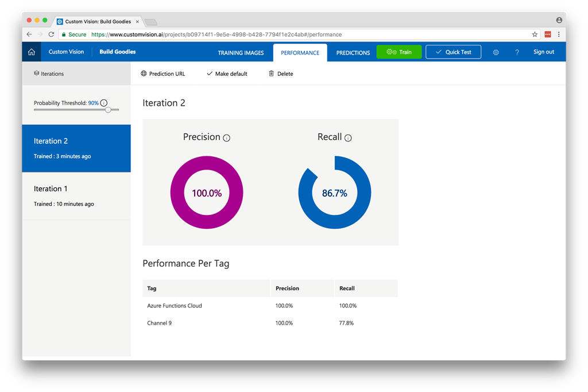This screenshot has height=392, width=588.
Task: Click the Custom Vision title link
Action: (x=67, y=52)
